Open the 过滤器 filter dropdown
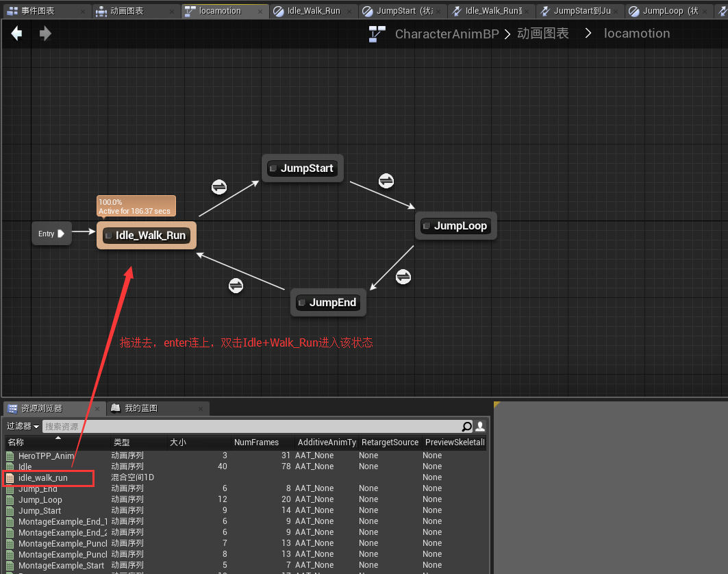The image size is (728, 574). 23,426
